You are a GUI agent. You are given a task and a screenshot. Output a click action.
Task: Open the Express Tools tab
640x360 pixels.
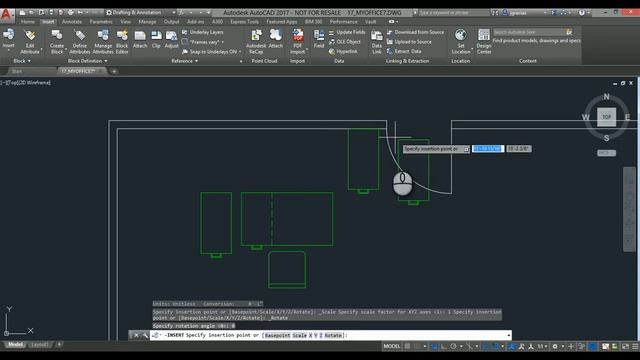tap(244, 22)
